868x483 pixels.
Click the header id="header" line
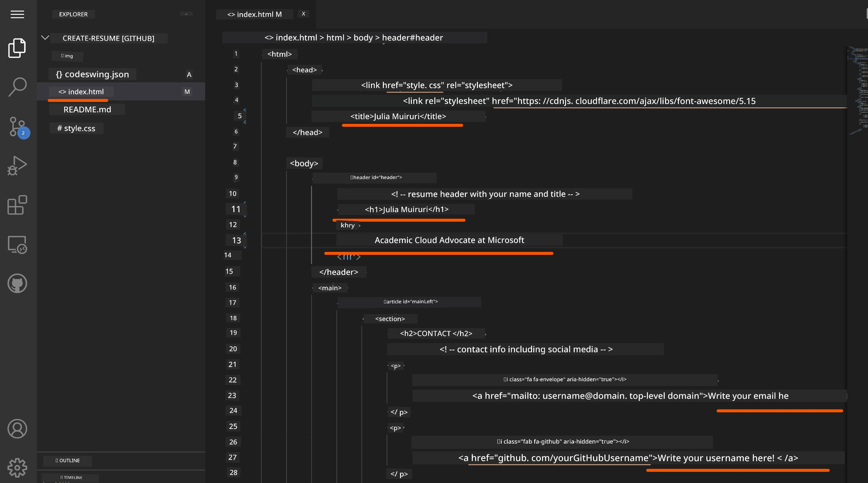coord(375,177)
